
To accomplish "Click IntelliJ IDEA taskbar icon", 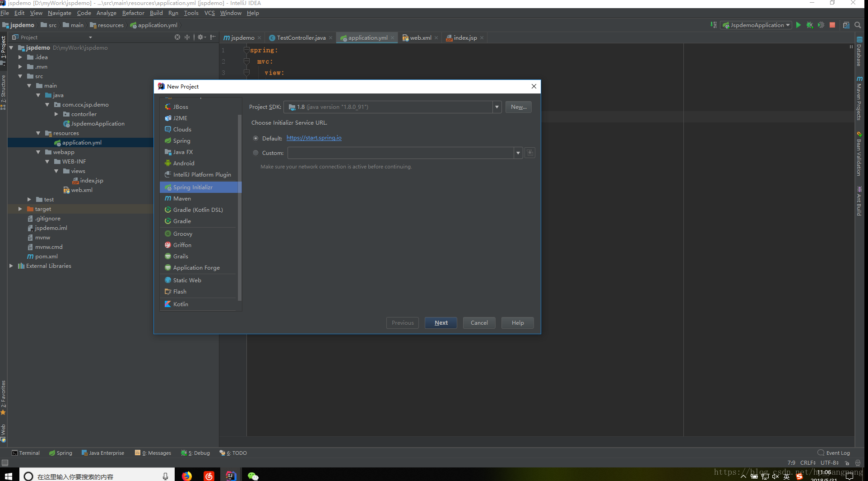I will pyautogui.click(x=231, y=476).
